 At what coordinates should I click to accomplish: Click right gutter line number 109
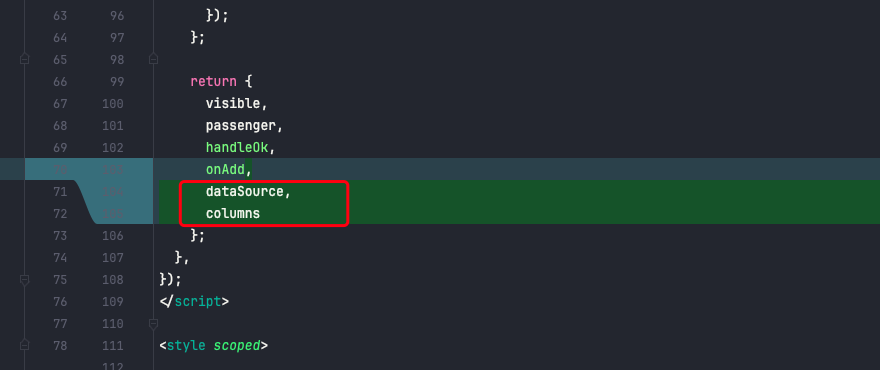(112, 302)
